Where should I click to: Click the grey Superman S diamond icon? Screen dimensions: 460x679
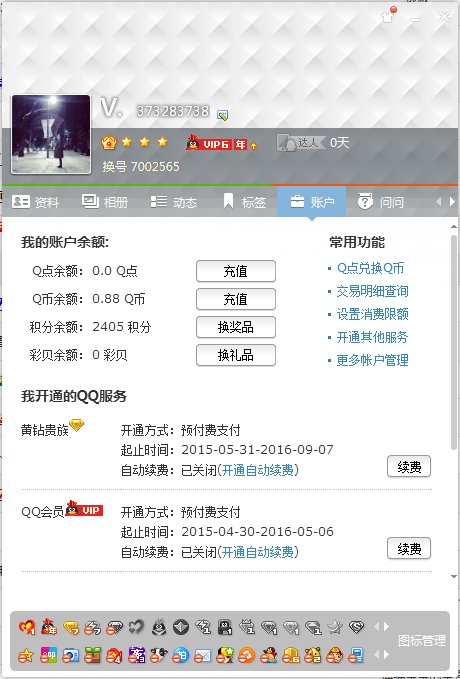(357, 627)
